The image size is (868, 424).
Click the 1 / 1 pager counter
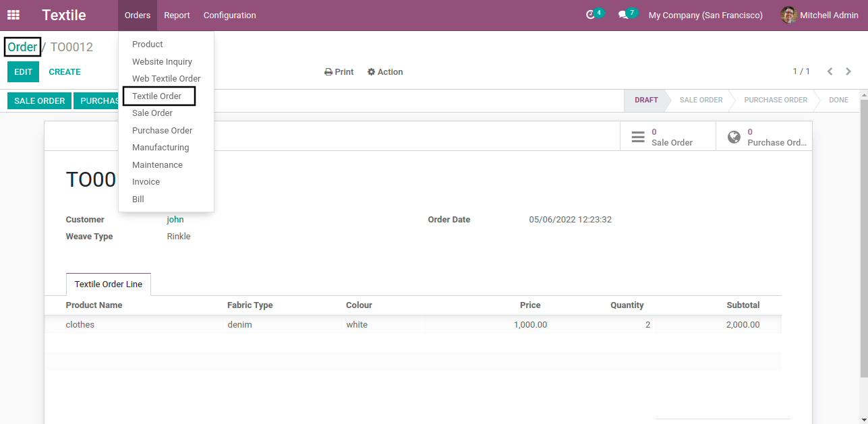tap(801, 71)
